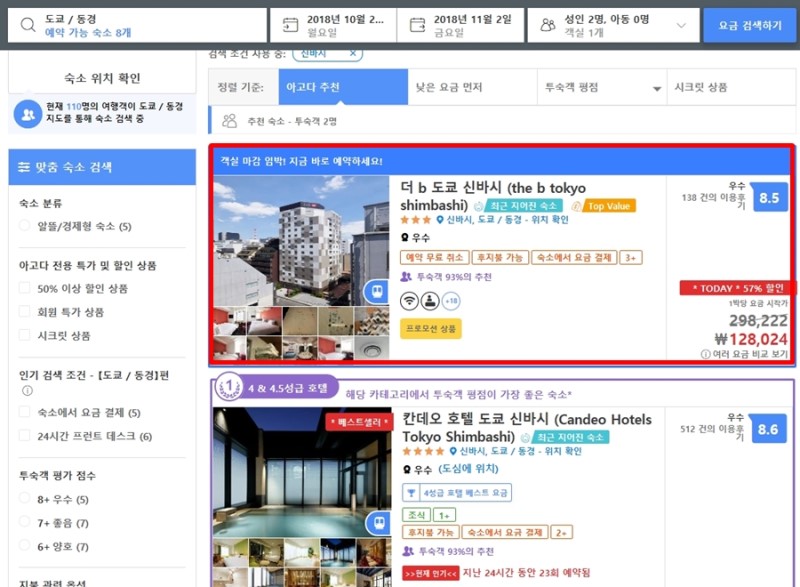800x587 pixels.
Task: Click the trophy icon of 4성급 호텔 베스트 요금
Action: pos(411,493)
